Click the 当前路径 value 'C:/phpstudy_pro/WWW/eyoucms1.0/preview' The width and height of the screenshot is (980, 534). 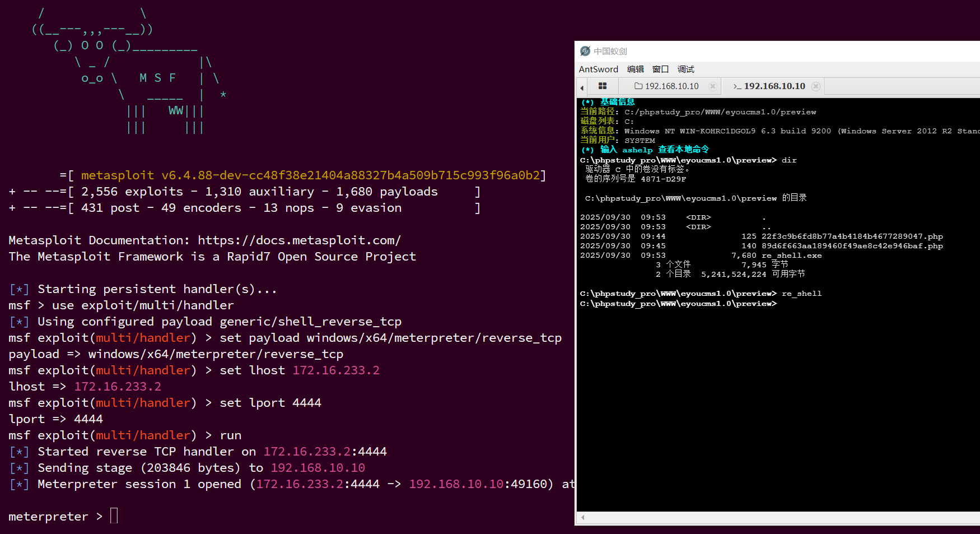coord(720,112)
